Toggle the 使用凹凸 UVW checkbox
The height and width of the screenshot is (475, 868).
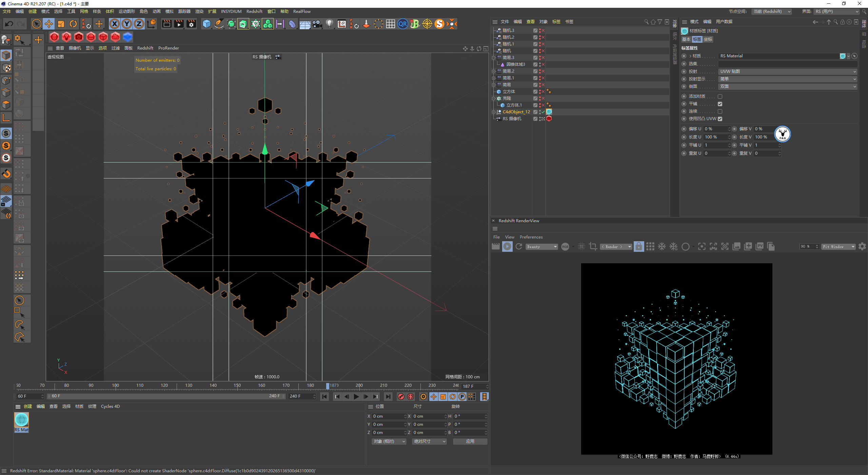click(720, 119)
